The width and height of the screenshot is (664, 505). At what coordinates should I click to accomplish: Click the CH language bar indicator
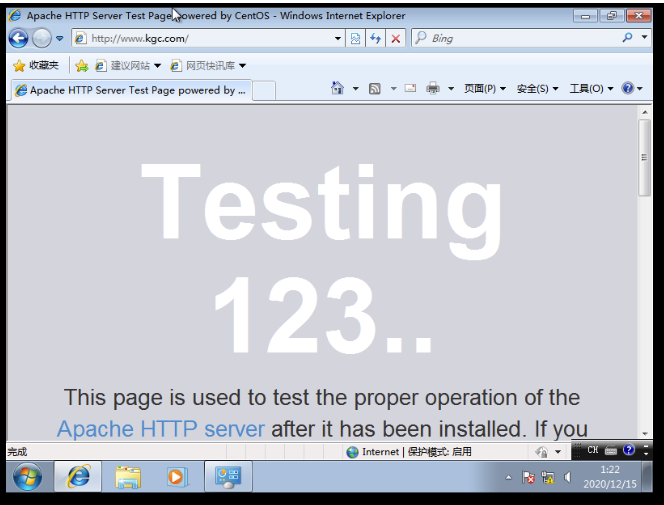click(x=592, y=450)
